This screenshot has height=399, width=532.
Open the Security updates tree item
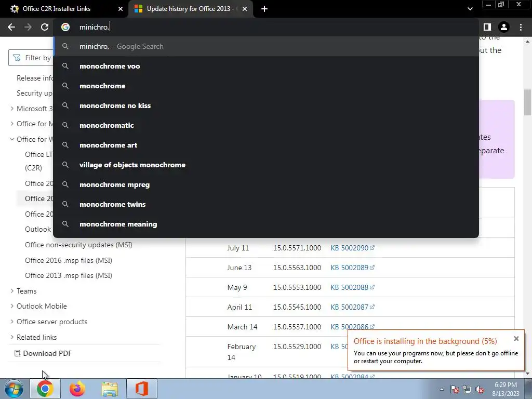pos(35,93)
